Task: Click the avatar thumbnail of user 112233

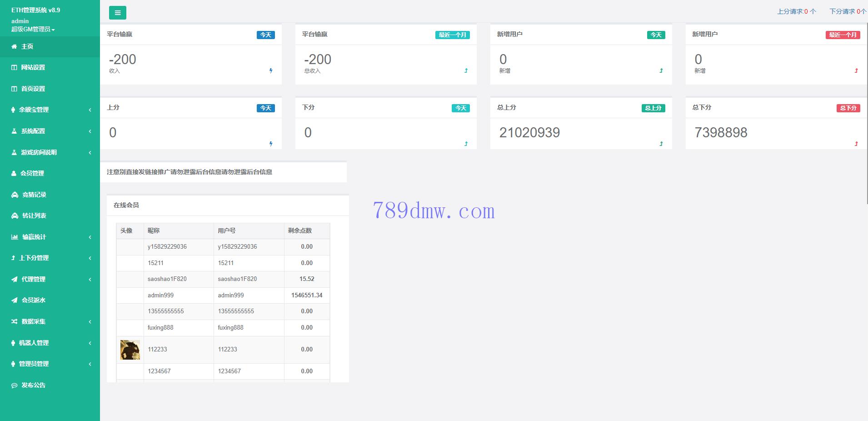Action: tap(130, 350)
